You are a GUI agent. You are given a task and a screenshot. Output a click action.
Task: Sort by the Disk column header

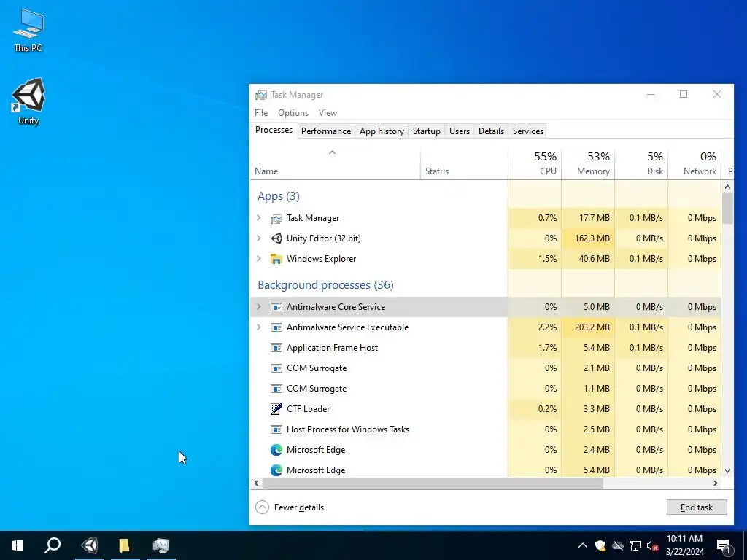pyautogui.click(x=641, y=164)
